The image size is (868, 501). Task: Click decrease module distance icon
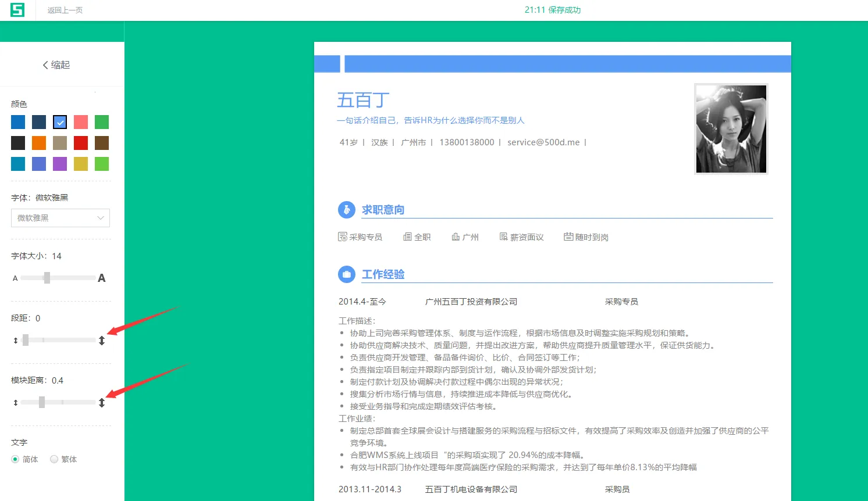click(16, 403)
